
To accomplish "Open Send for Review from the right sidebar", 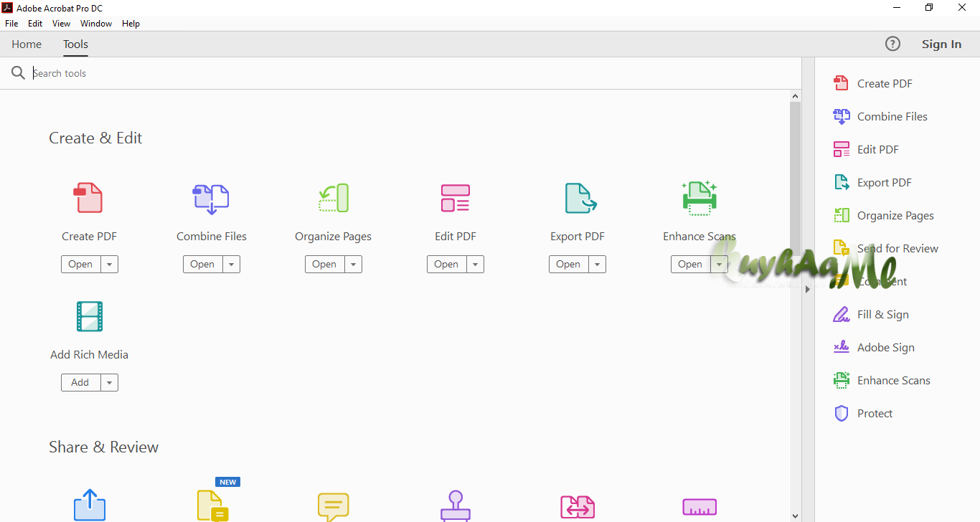I will click(885, 248).
